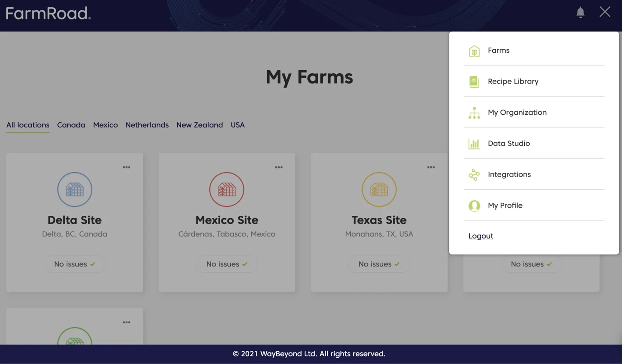Select the Data Studio chart icon
Screen dimensions: 622x364
coord(474,144)
